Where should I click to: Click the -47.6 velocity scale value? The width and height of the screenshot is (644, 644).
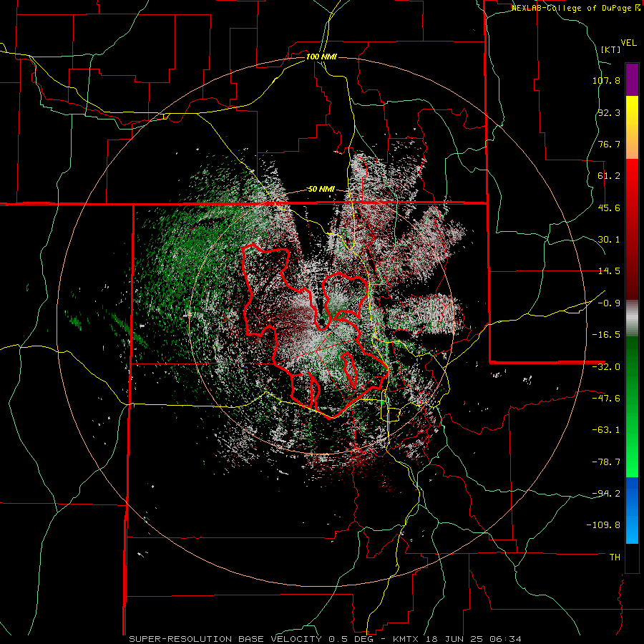[606, 399]
